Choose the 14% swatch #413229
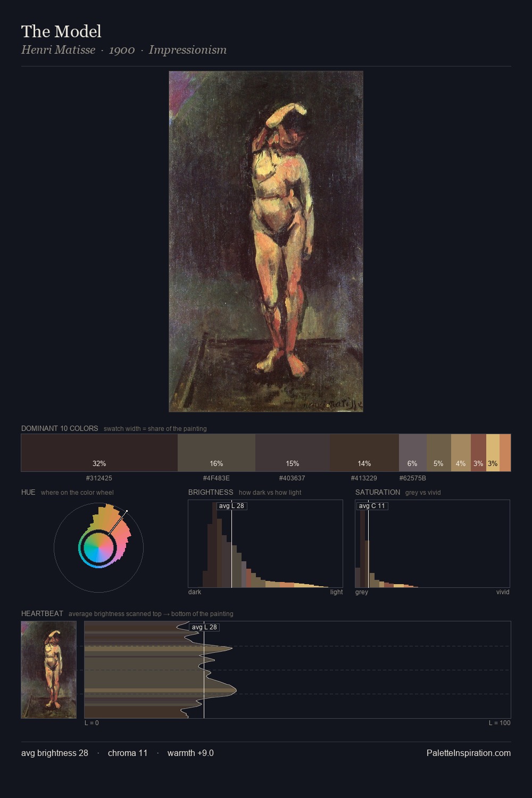532x798 pixels. point(364,453)
